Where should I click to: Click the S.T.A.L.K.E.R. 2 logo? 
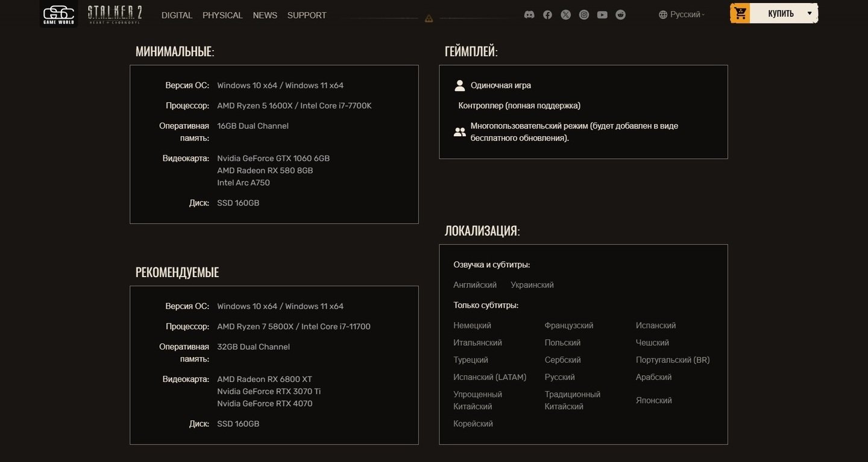115,14
